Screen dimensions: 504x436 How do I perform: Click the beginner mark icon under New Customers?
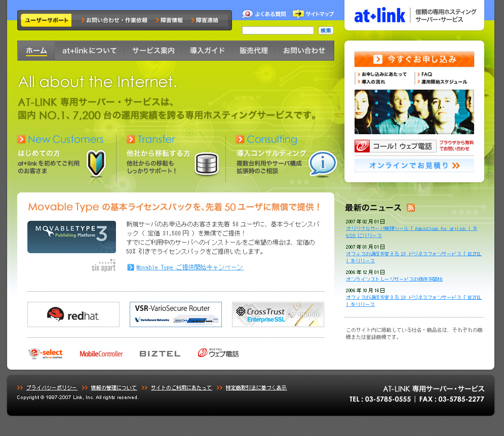96,163
